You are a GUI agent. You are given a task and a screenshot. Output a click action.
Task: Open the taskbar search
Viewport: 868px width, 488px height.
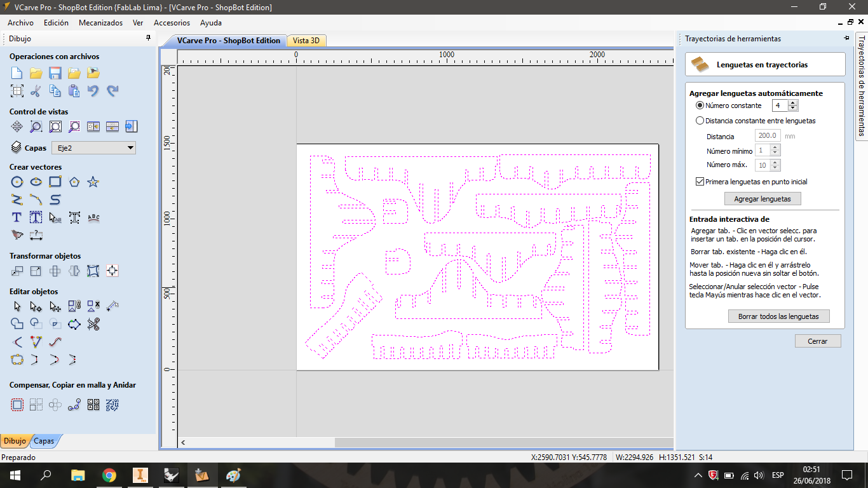coord(46,475)
